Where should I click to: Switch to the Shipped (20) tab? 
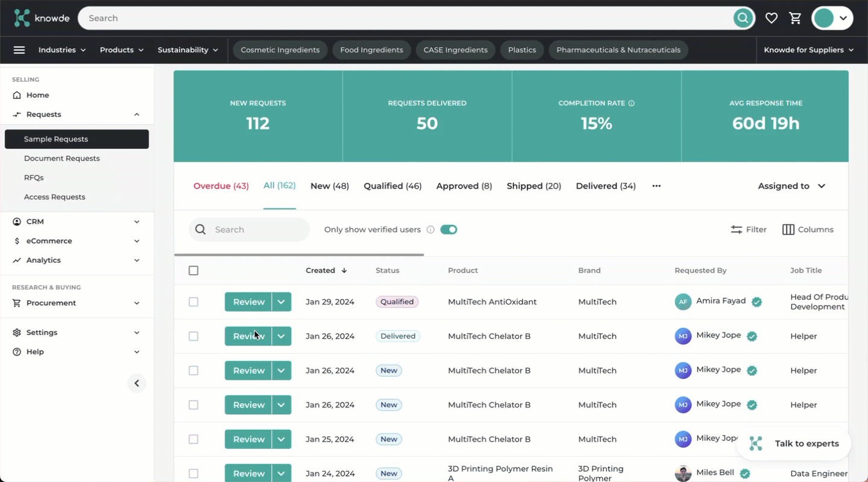click(534, 186)
